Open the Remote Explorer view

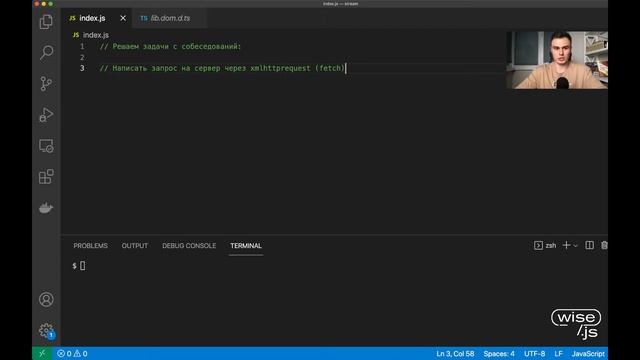coord(46,146)
